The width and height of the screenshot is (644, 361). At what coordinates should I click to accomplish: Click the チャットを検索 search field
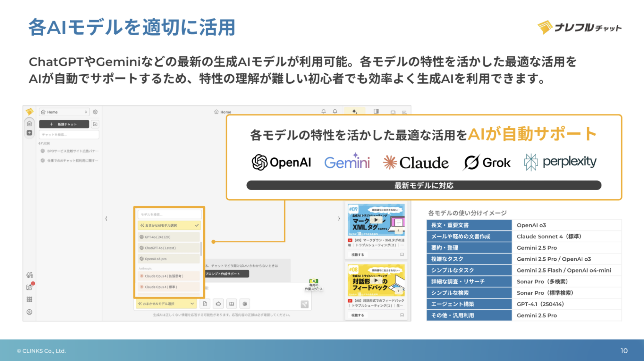pos(69,135)
